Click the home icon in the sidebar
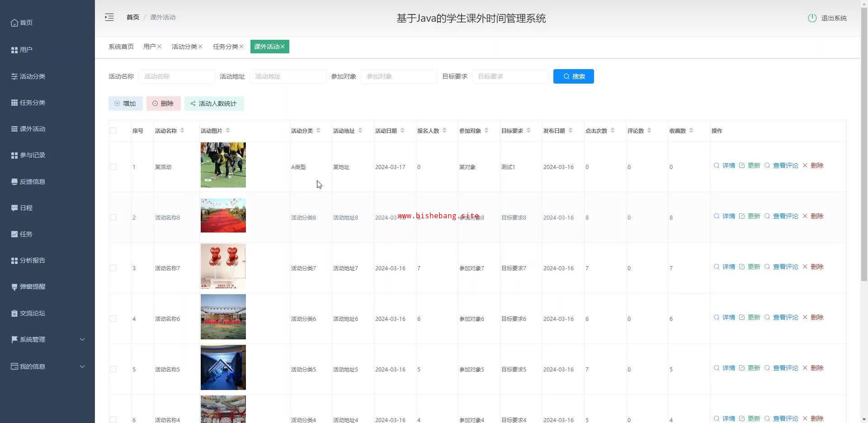868x423 pixels. [x=14, y=23]
